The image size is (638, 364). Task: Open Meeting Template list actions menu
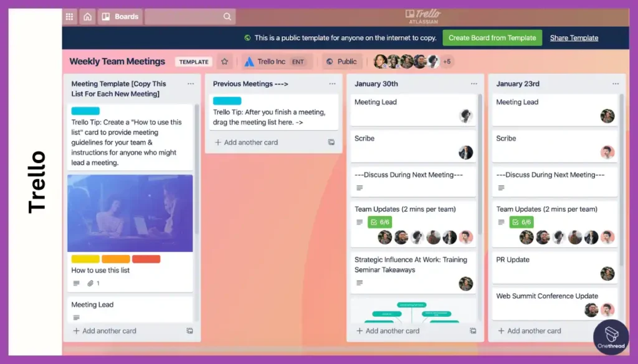pos(191,83)
